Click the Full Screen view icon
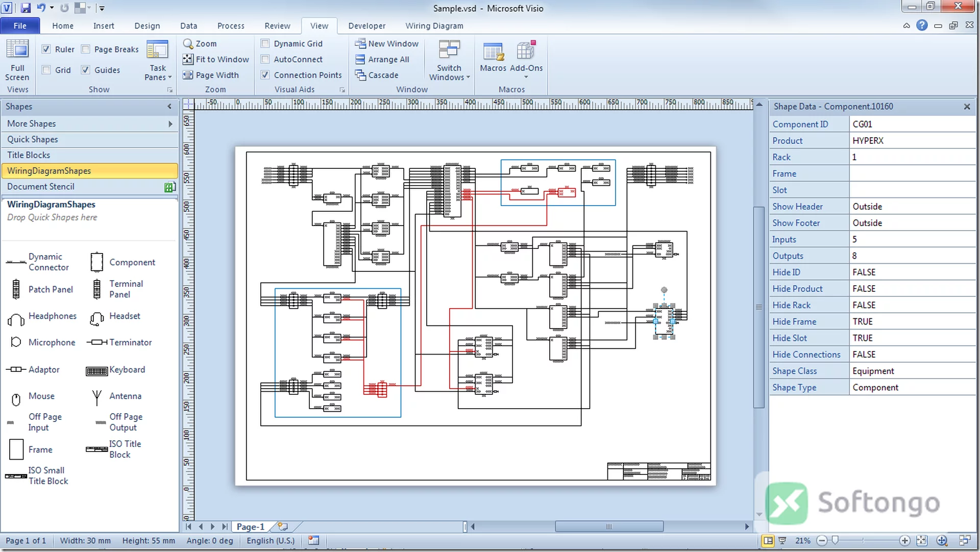 click(x=17, y=60)
